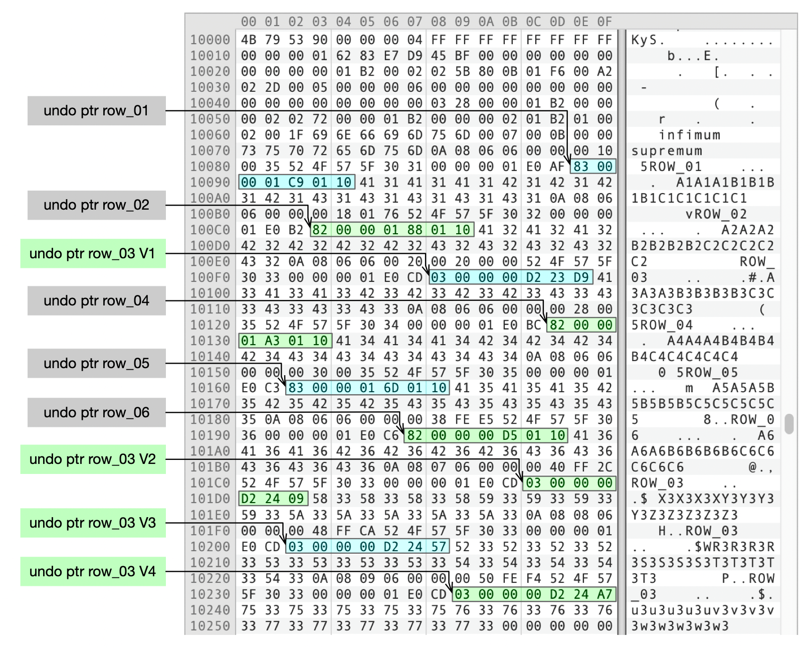Select offset address 10230
This screenshot has height=649, width=812.
pos(210,594)
